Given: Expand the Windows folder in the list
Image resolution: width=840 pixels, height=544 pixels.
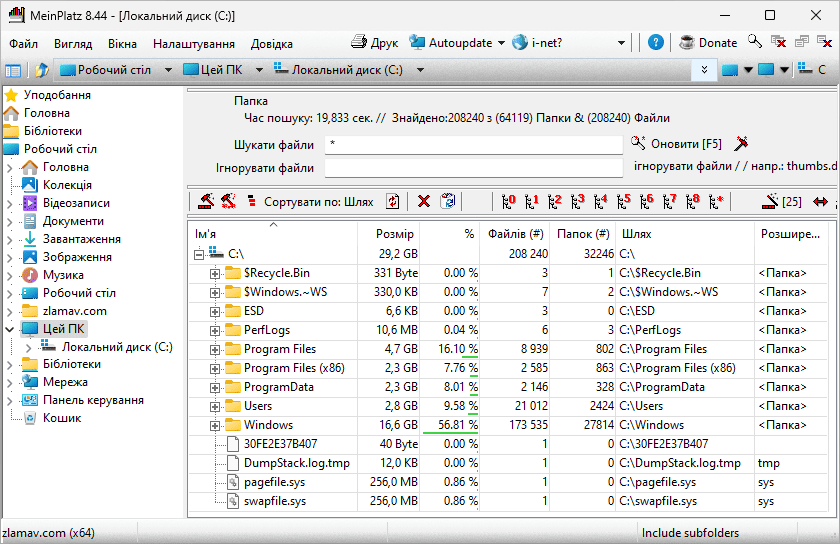Looking at the screenshot, I should [215, 425].
